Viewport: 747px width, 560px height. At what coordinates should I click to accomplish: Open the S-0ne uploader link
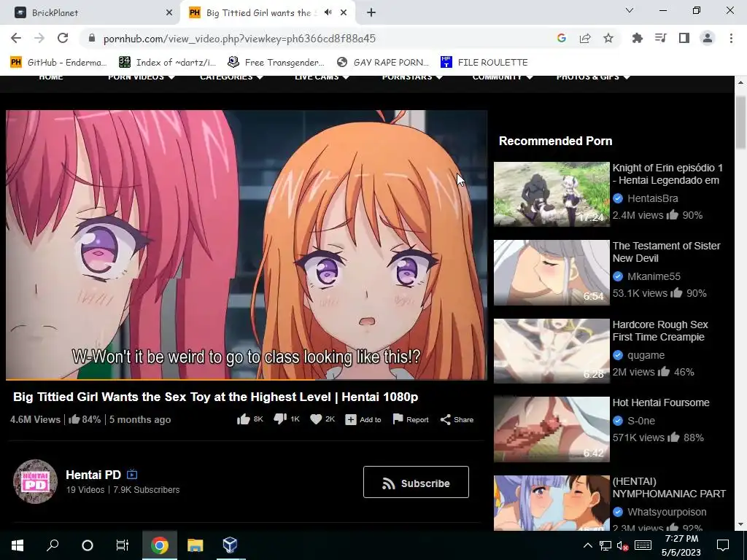(x=640, y=421)
